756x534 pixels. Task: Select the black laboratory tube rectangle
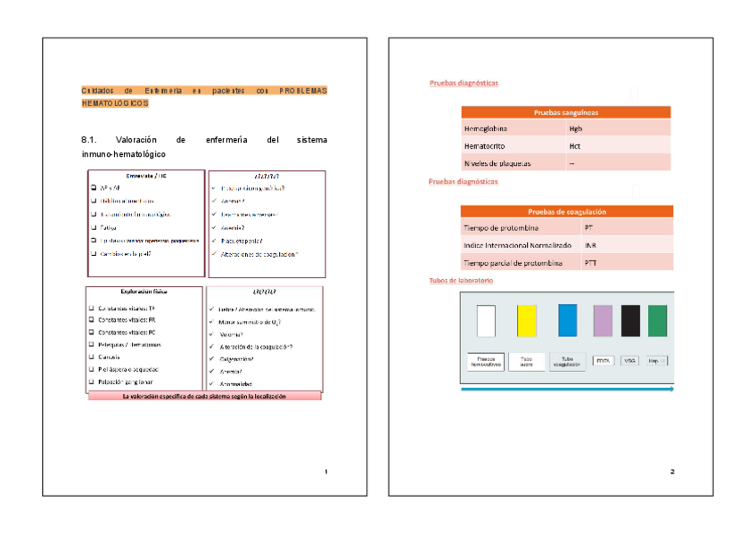pos(630,321)
